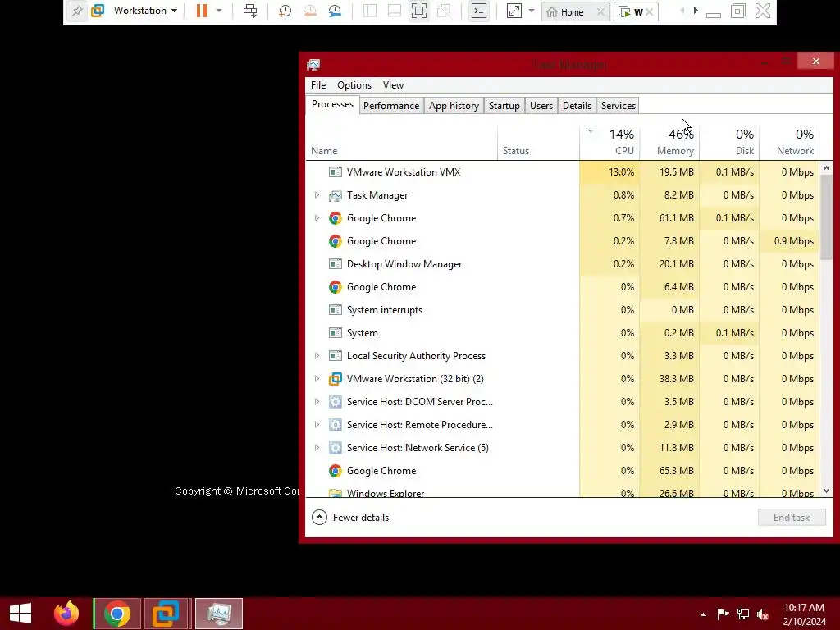Click the muted volume tray icon
The height and width of the screenshot is (630, 840).
pos(763,614)
